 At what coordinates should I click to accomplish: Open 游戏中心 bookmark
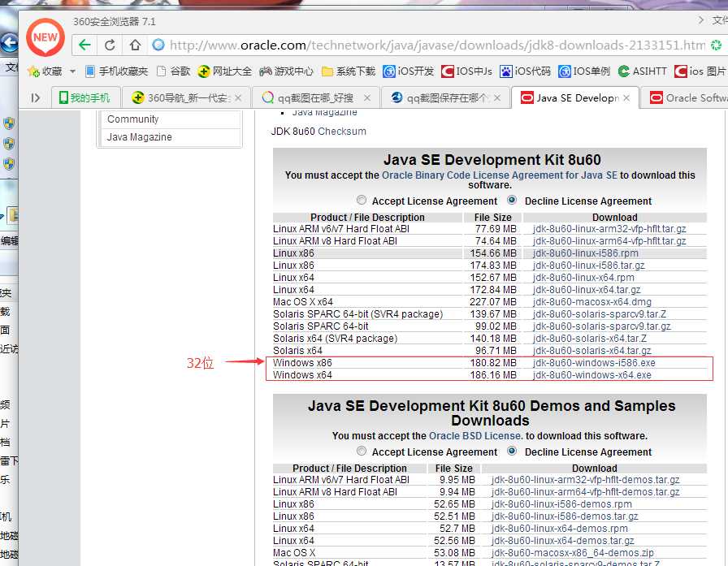coord(286,71)
